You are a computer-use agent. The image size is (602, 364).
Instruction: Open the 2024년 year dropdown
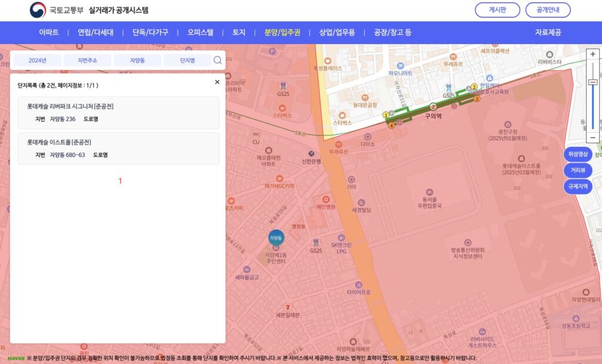point(37,60)
